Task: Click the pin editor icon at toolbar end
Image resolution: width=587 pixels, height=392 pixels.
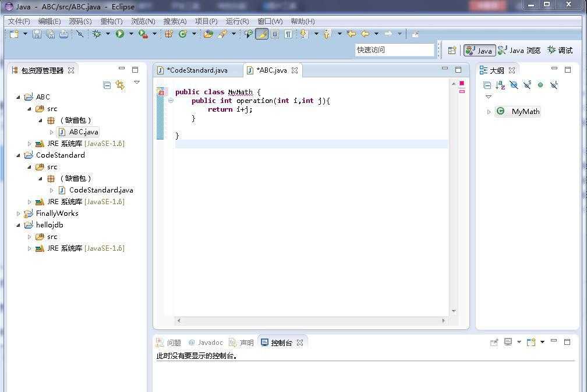Action: click(x=415, y=34)
